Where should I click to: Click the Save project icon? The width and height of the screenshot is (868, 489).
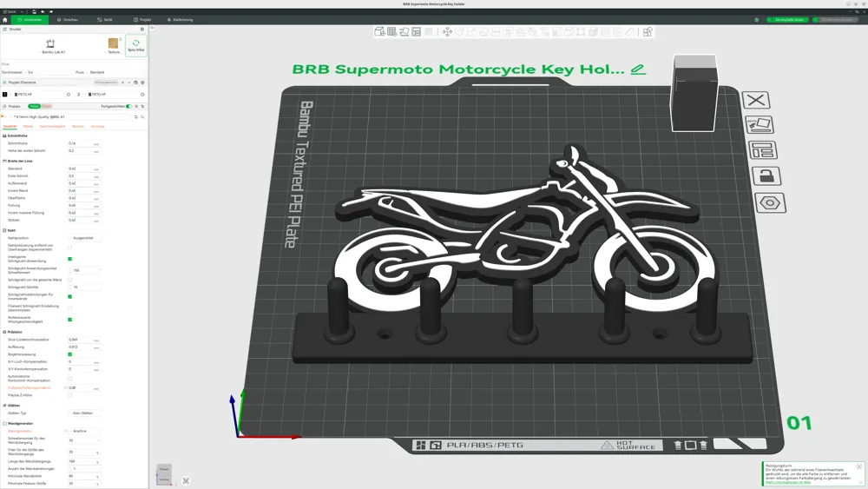(x=34, y=11)
